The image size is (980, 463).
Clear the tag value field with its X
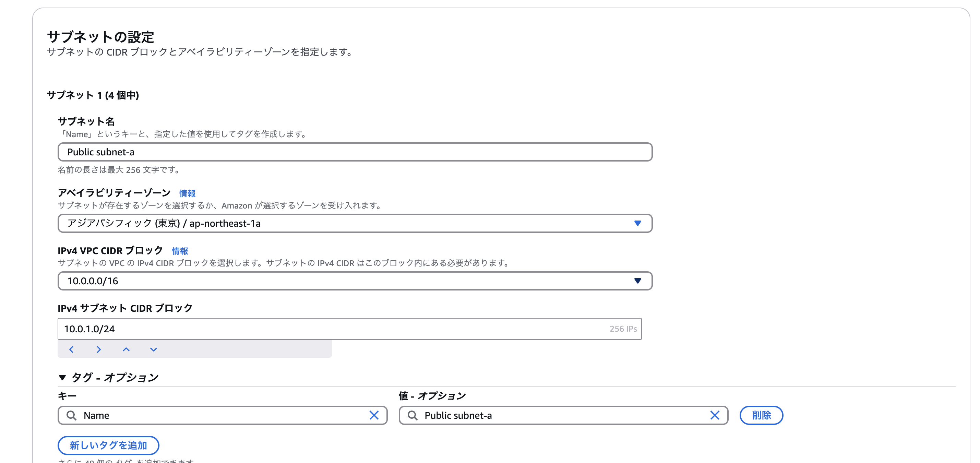pyautogui.click(x=715, y=415)
